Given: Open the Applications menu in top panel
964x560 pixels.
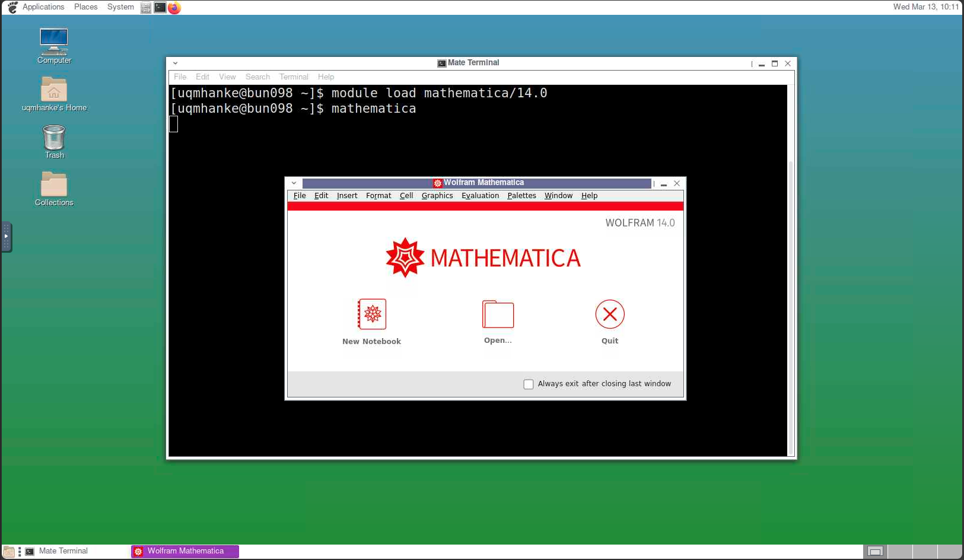Looking at the screenshot, I should (x=43, y=7).
